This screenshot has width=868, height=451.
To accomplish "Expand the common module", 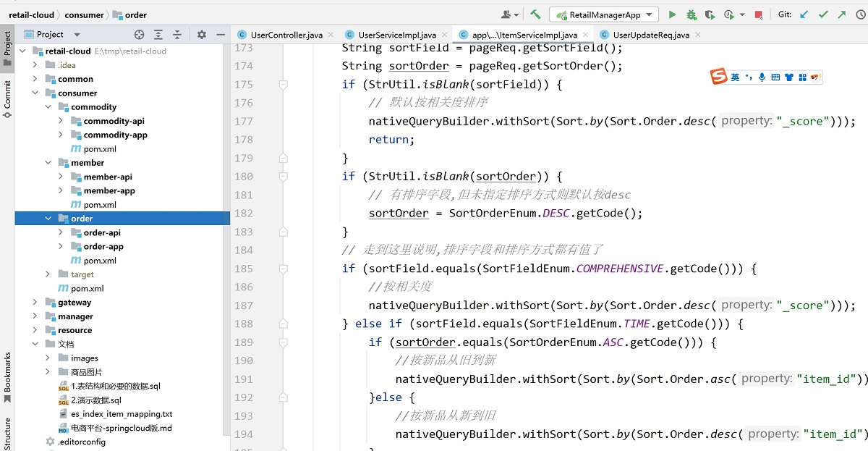I will coord(35,79).
